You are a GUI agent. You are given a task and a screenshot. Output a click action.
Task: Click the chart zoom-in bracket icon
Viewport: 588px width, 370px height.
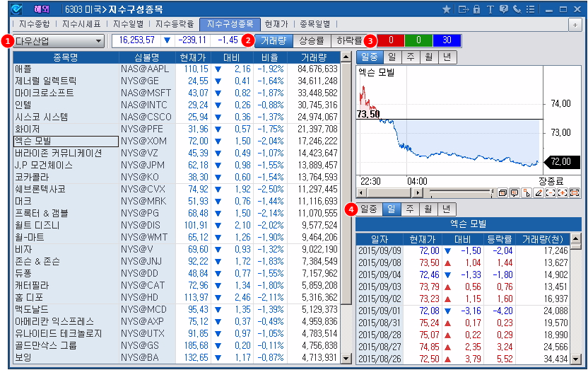pyautogui.click(x=562, y=193)
